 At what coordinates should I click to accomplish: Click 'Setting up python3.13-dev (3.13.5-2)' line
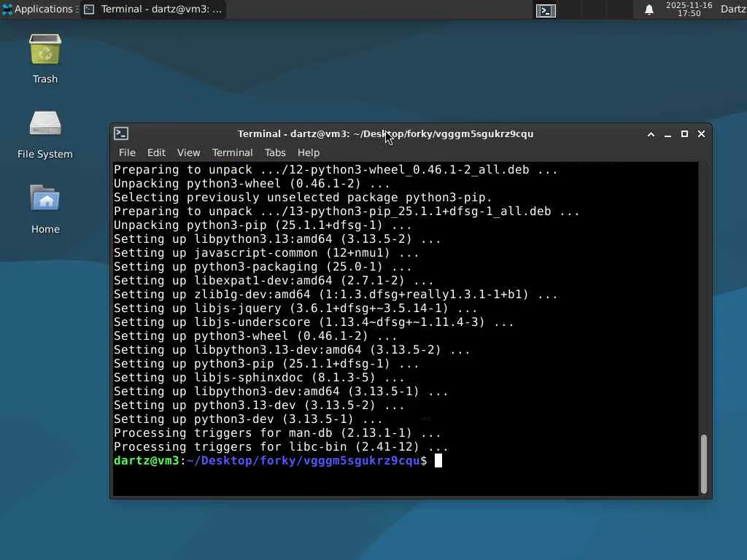259,405
